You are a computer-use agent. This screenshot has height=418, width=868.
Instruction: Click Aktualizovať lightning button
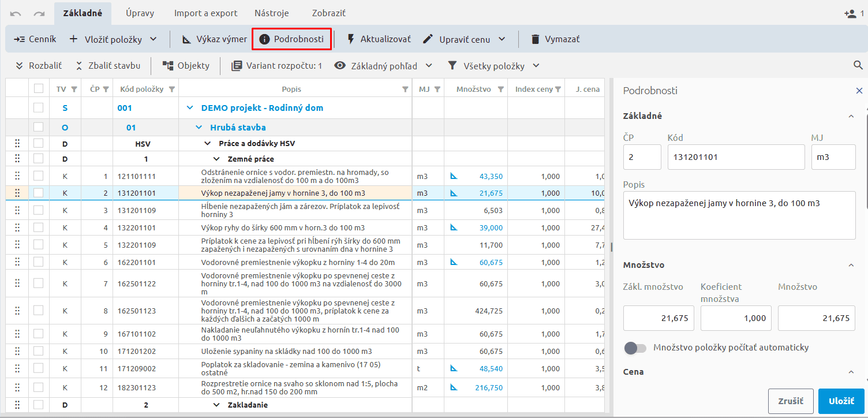click(379, 39)
